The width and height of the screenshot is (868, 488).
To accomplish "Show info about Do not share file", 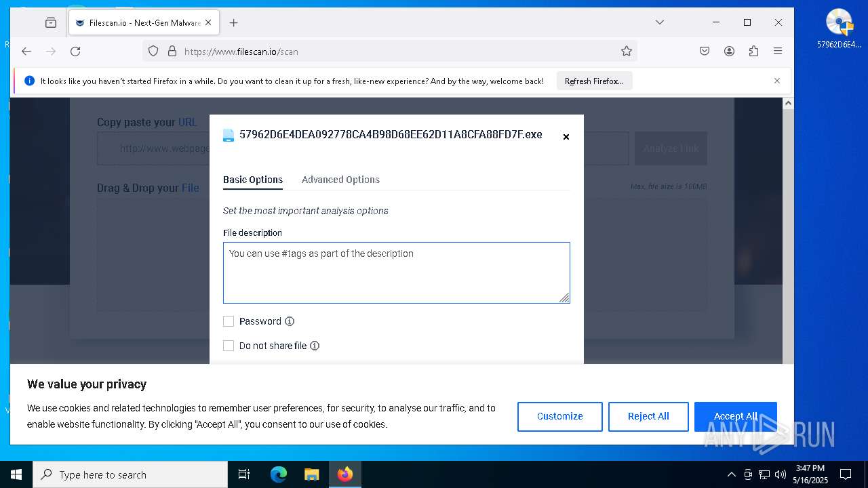I will click(x=315, y=346).
